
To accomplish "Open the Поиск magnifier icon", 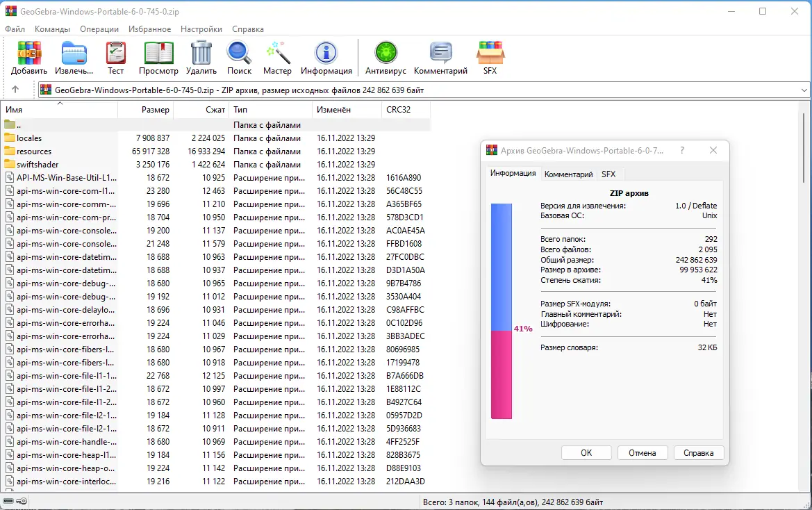I will (x=239, y=53).
